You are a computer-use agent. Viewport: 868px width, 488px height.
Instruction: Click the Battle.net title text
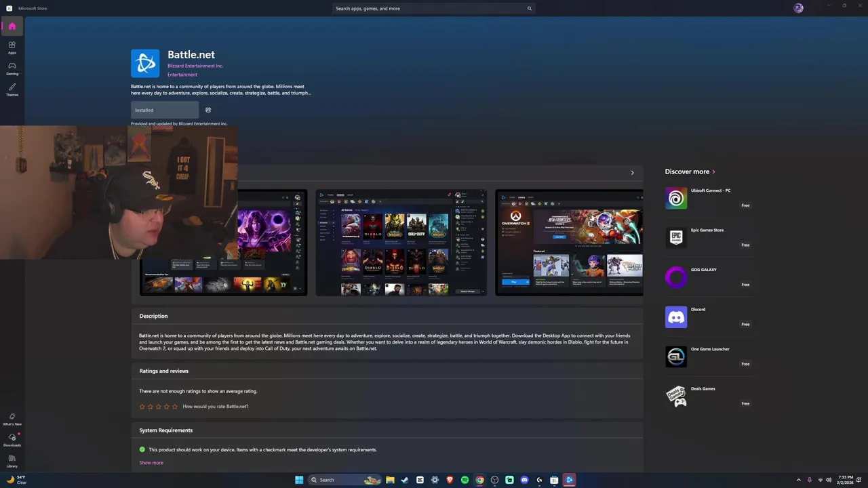coord(191,54)
